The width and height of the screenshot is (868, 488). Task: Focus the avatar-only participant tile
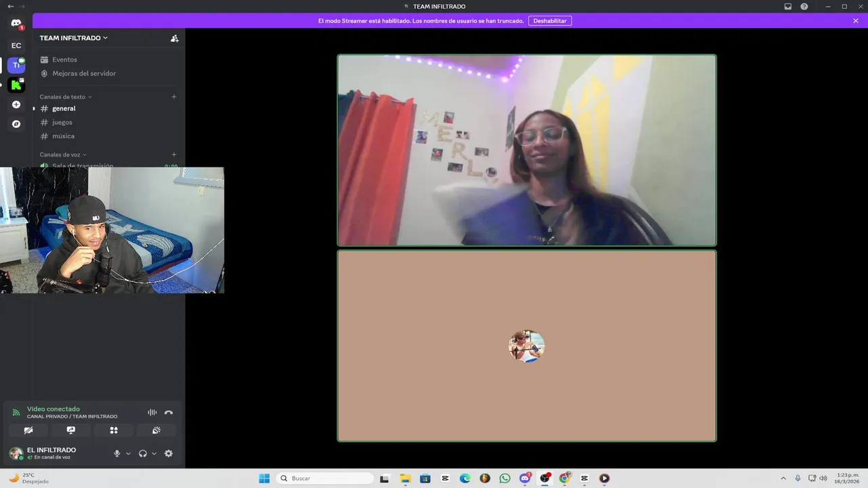[527, 346]
